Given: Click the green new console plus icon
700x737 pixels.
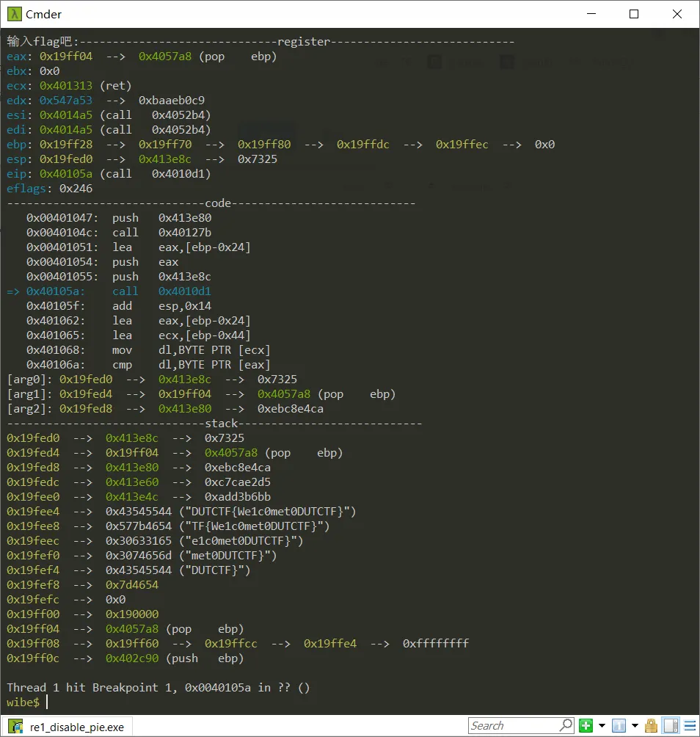Looking at the screenshot, I should [586, 726].
